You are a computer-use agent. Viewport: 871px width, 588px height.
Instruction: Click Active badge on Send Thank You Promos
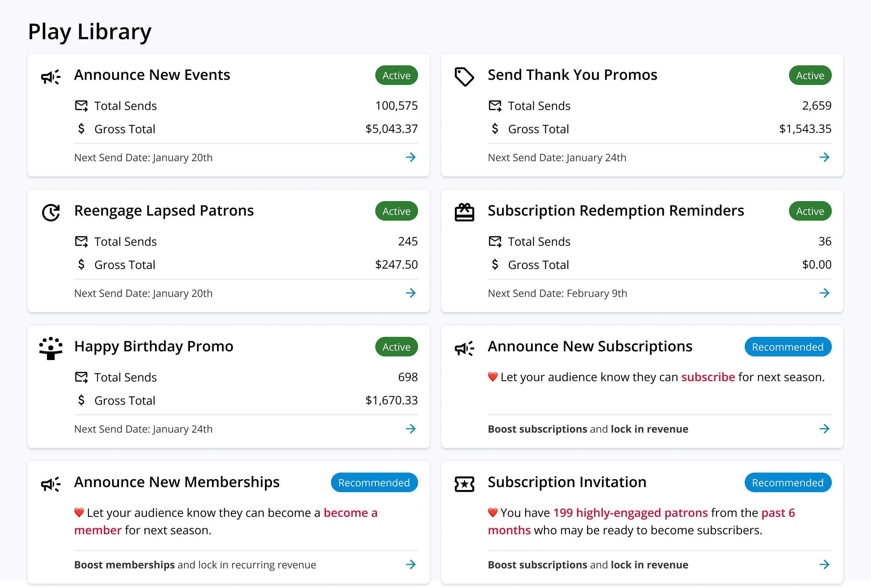[810, 75]
